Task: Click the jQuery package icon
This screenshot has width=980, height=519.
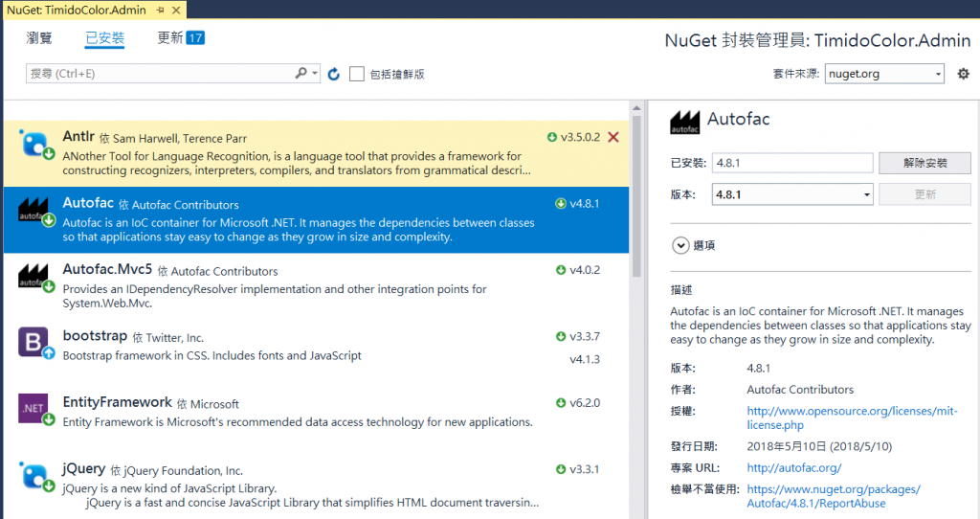Action: coord(35,475)
